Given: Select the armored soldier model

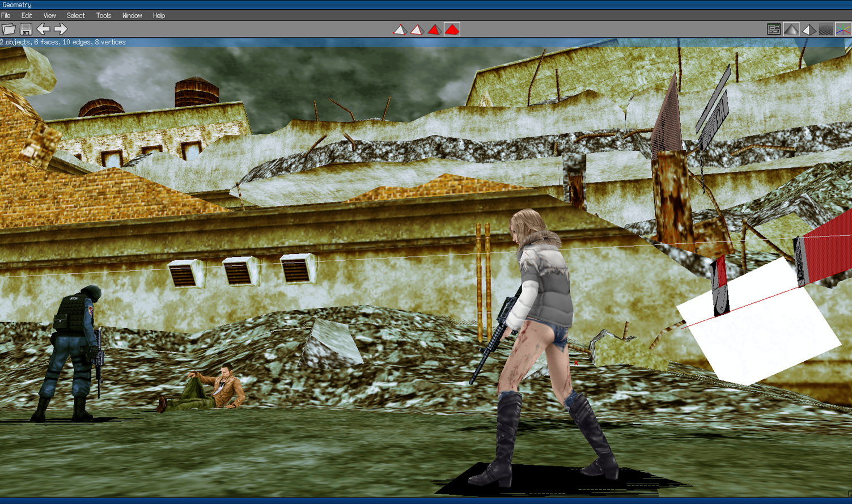Looking at the screenshot, I should (x=71, y=353).
